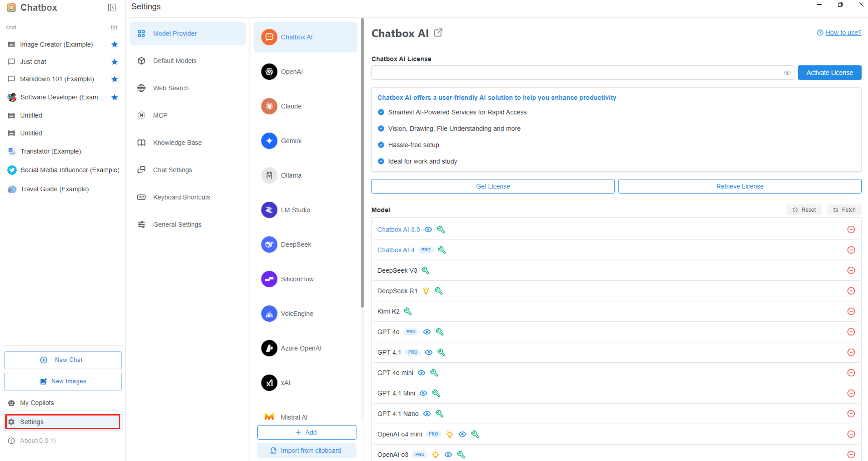Start a New Chat
This screenshot has width=868, height=461.
click(x=63, y=360)
